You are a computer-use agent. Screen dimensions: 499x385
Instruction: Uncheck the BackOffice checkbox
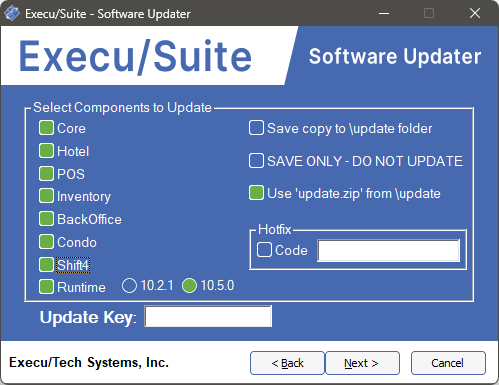(x=46, y=219)
